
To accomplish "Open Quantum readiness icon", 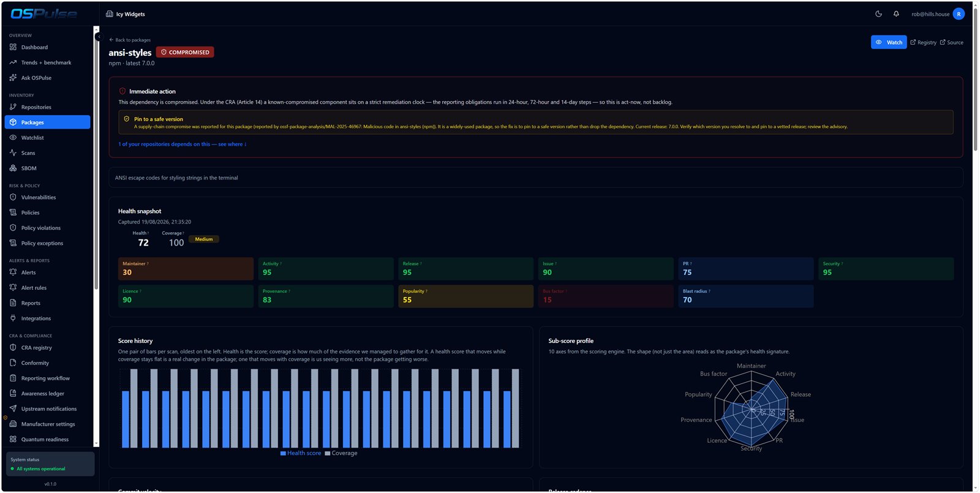I will (13, 439).
